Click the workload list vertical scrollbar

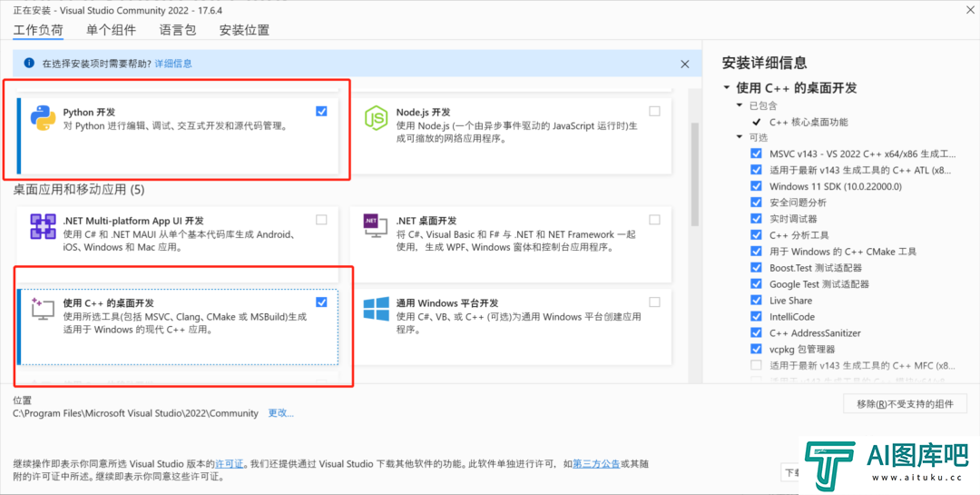694,173
